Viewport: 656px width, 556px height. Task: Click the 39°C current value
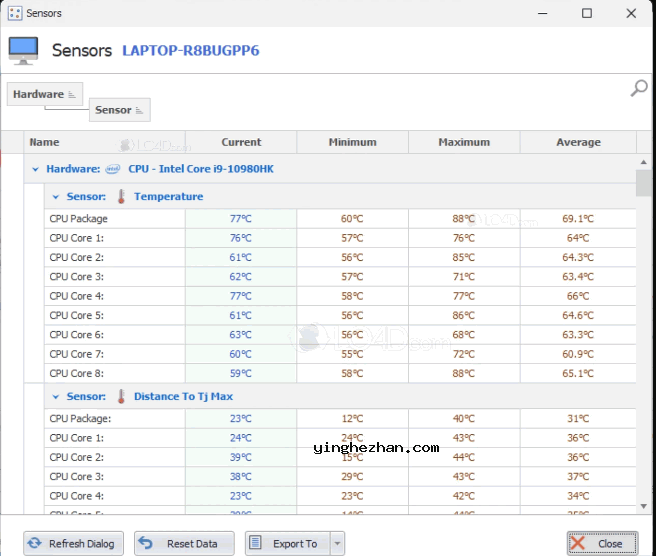point(241,457)
